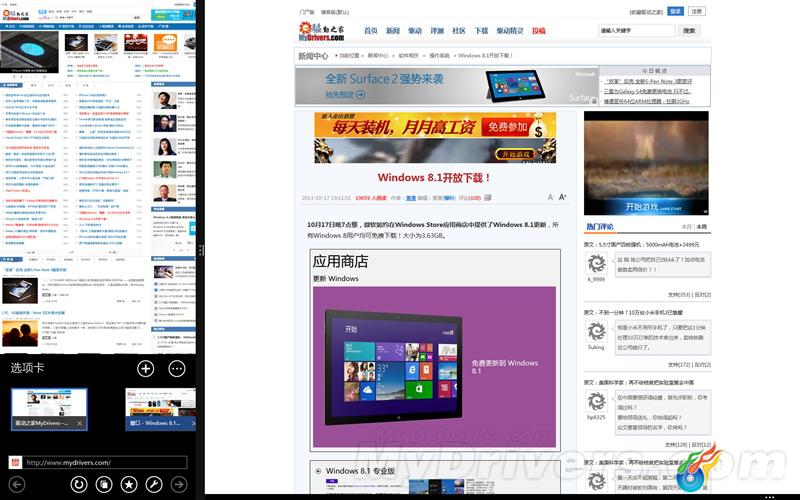Click 操作系统 in the breadcrumb
This screenshot has width=800, height=500.
pyautogui.click(x=439, y=55)
